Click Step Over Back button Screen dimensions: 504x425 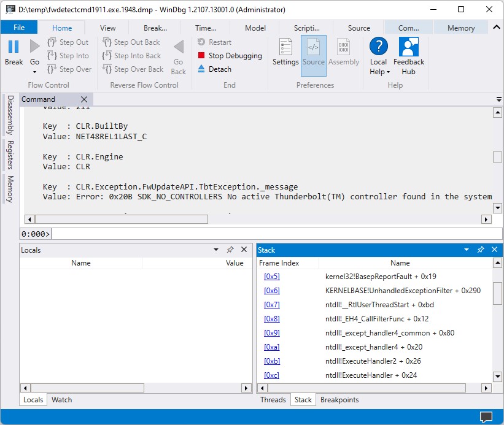click(x=133, y=69)
